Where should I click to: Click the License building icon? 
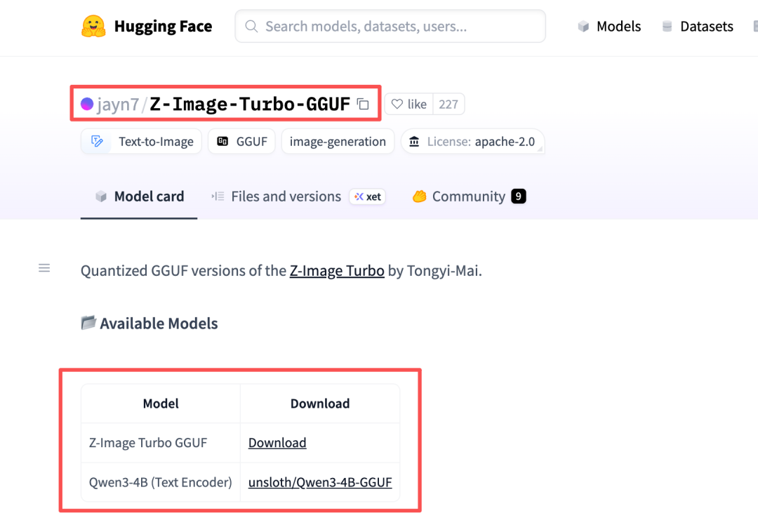coord(415,142)
